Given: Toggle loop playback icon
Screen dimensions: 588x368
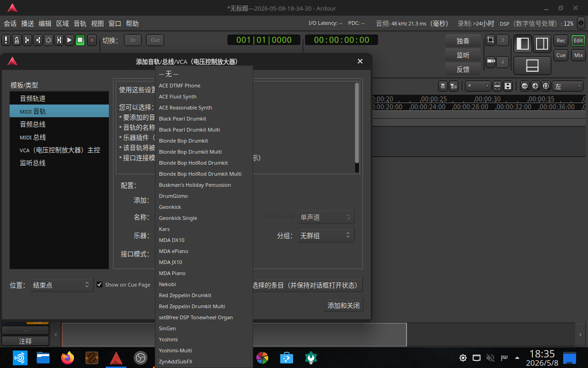Looking at the screenshot, I should pos(48,40).
